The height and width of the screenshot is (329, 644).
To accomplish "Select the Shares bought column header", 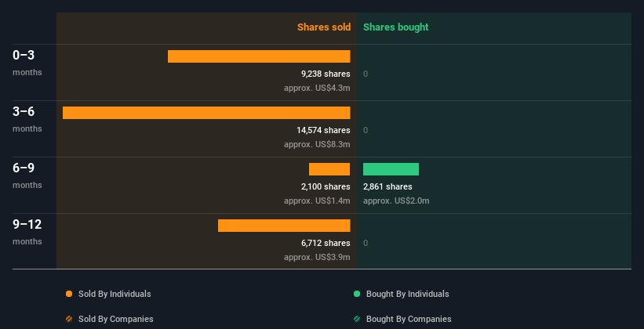I will pyautogui.click(x=396, y=27).
